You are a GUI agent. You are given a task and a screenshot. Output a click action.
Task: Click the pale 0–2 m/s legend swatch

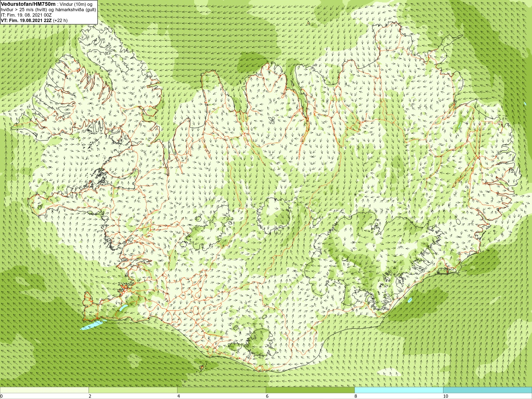click(44, 390)
